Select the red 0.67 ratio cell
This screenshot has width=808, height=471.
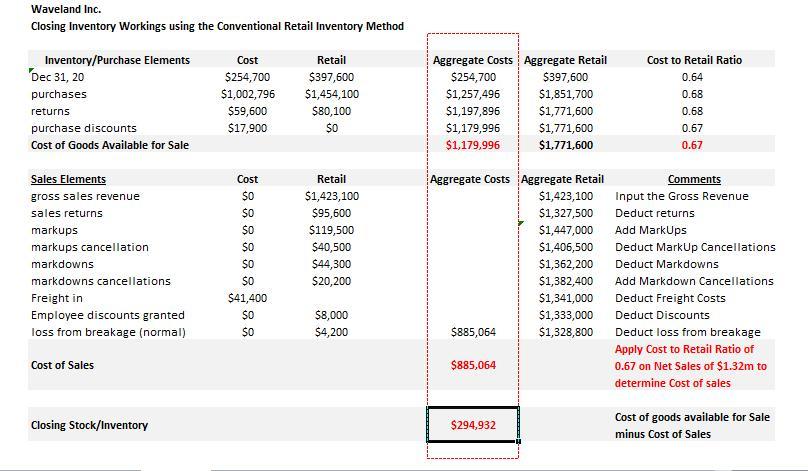[692, 145]
